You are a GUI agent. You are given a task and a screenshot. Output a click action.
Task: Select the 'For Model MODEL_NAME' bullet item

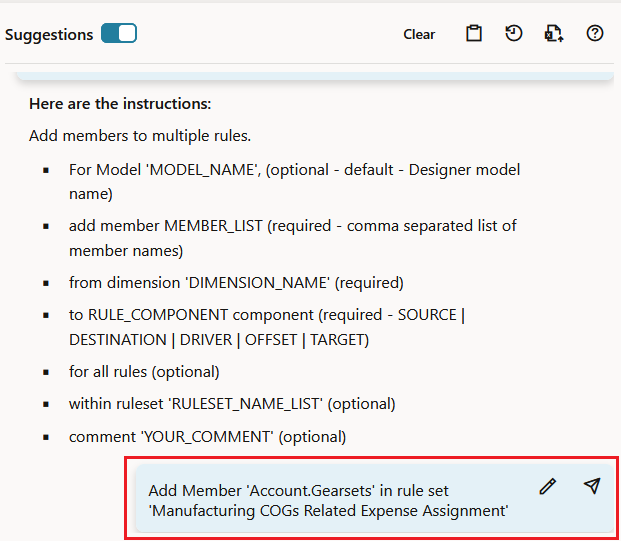pyautogui.click(x=294, y=181)
